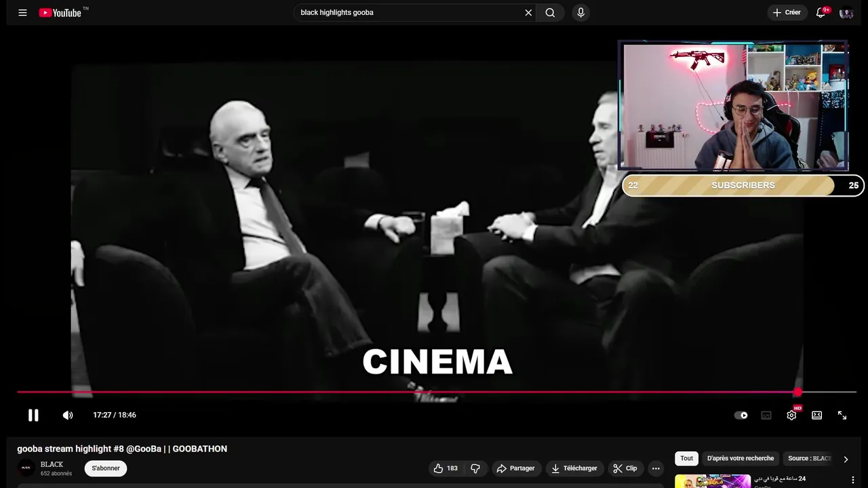Toggle subtitles captions button
868x488 pixels.
coord(766,415)
